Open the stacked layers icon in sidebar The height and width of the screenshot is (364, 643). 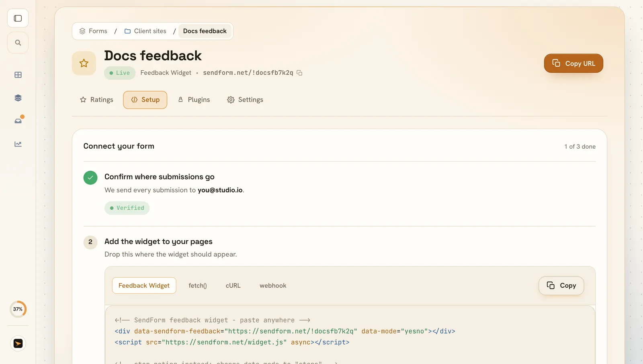[x=18, y=98]
